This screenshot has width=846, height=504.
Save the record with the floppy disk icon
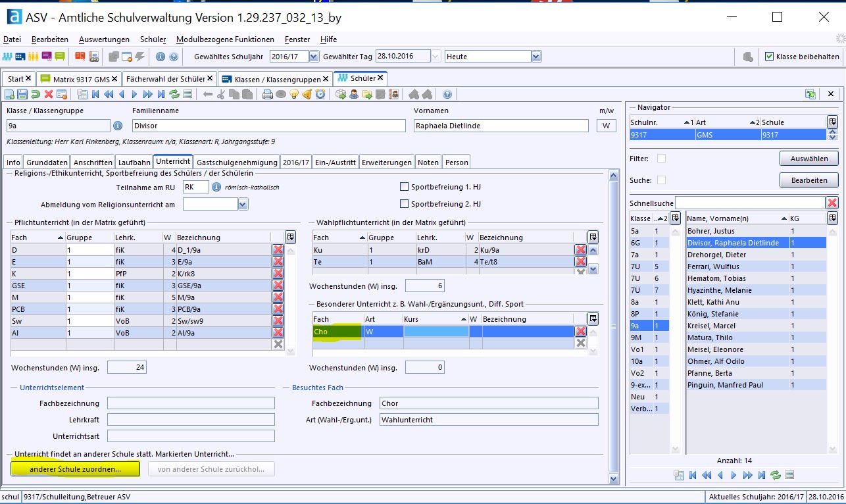pos(22,94)
